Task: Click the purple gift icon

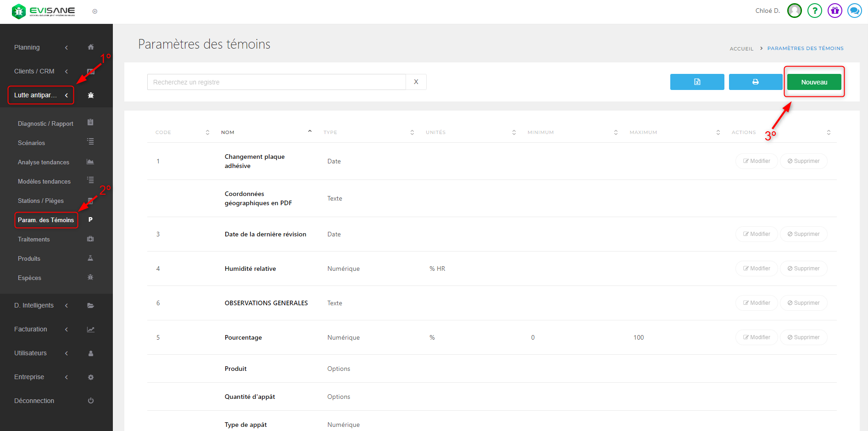Action: 835,11
